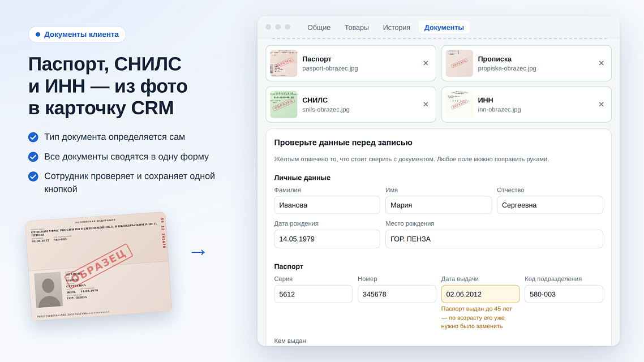The image size is (644, 362).
Task: Click the file name pasport-obrazec.jpg
Action: 330,68
